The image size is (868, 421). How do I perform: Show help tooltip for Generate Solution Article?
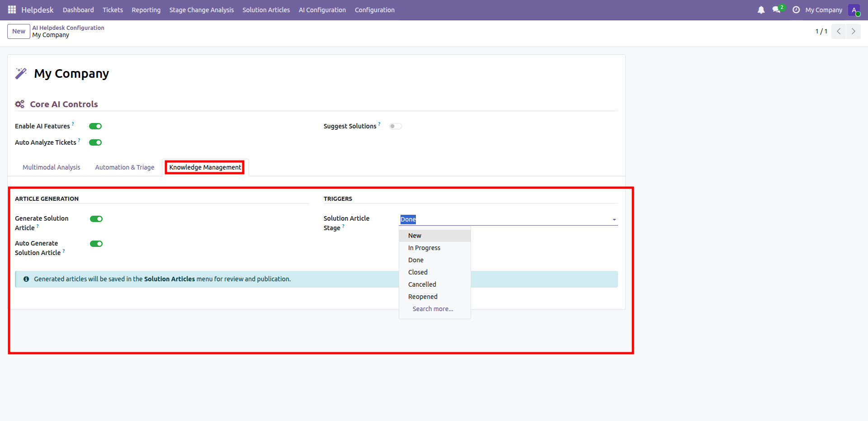38,226
